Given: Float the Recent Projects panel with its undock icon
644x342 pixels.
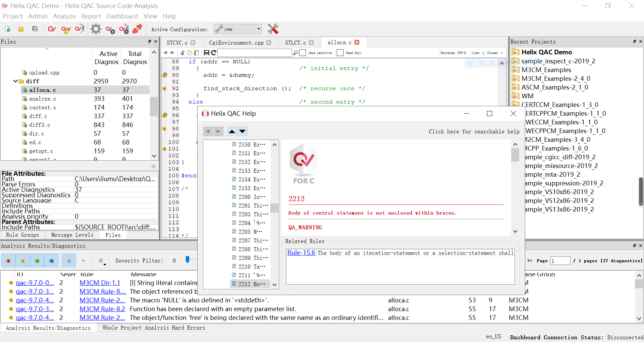Looking at the screenshot, I should [635, 42].
